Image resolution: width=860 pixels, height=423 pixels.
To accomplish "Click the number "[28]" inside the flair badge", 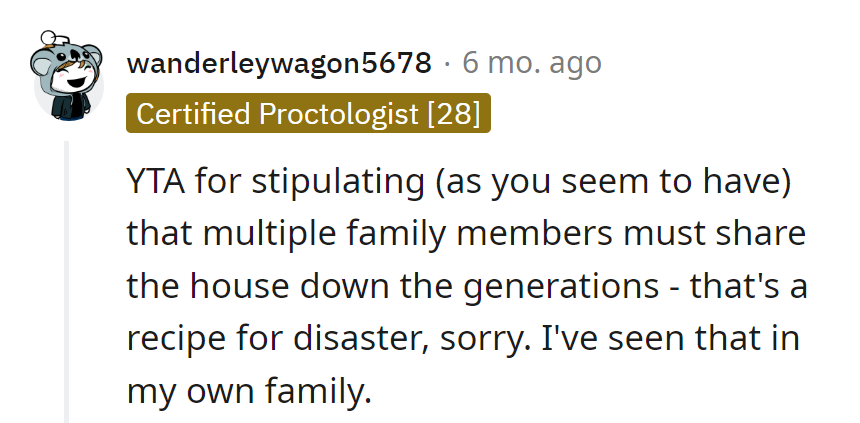I will 454,115.
